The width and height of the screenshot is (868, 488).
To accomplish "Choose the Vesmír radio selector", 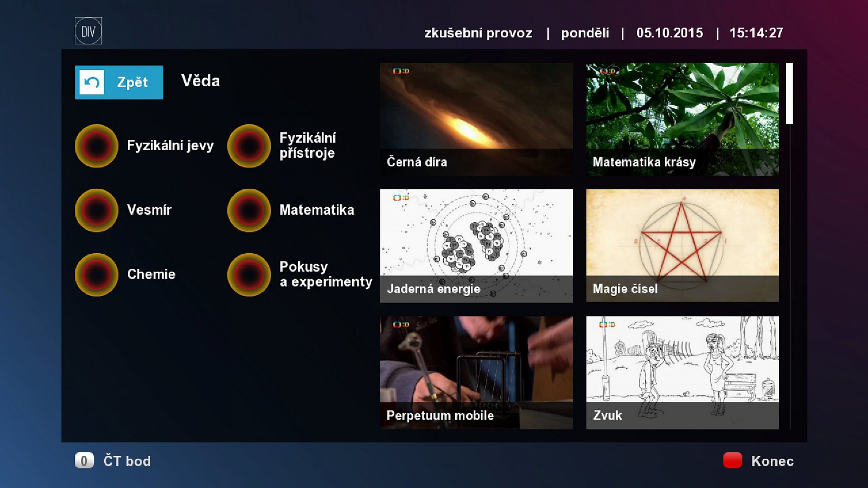I will pyautogui.click(x=96, y=210).
